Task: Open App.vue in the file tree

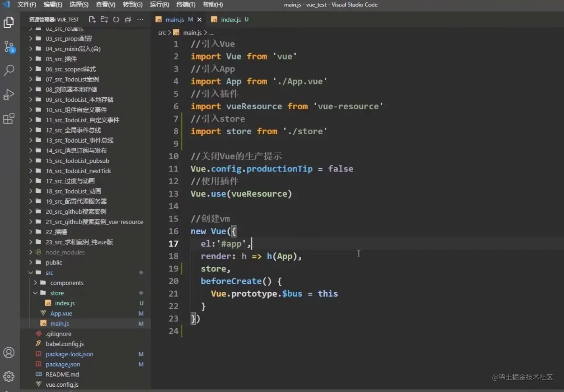Action: (61, 313)
